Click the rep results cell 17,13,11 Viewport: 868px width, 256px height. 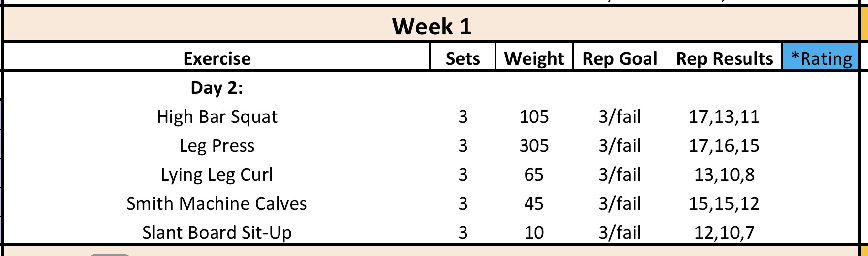[724, 116]
